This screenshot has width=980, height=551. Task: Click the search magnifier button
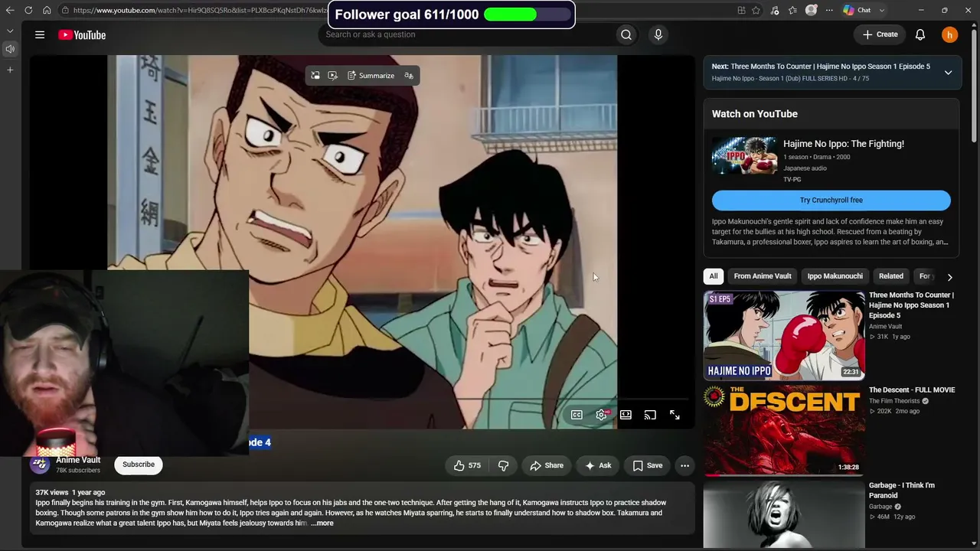[x=626, y=34]
